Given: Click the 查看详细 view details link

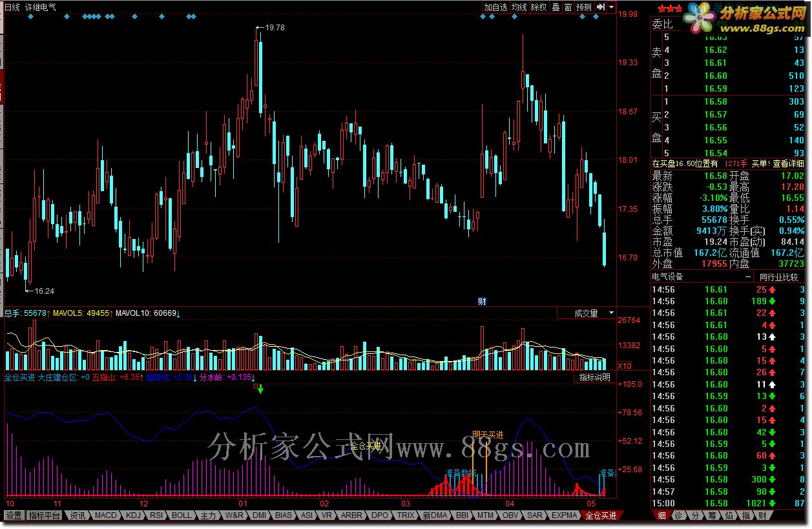Looking at the screenshot, I should (789, 164).
